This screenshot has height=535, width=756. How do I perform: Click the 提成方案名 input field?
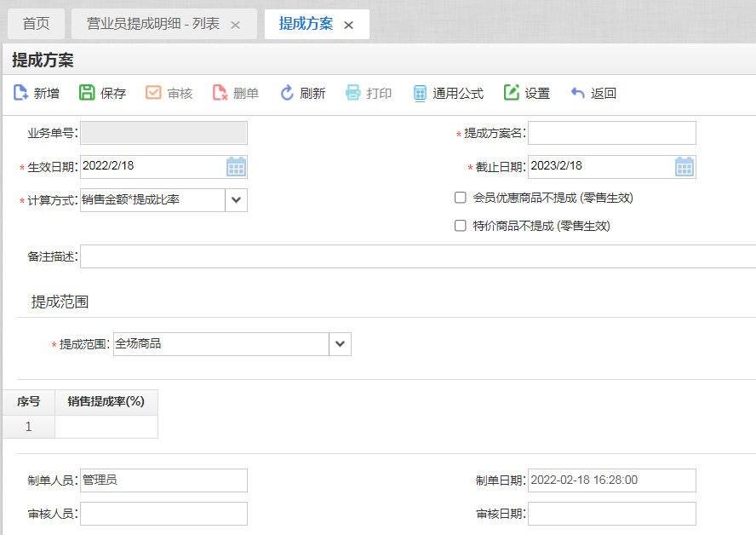coord(611,134)
